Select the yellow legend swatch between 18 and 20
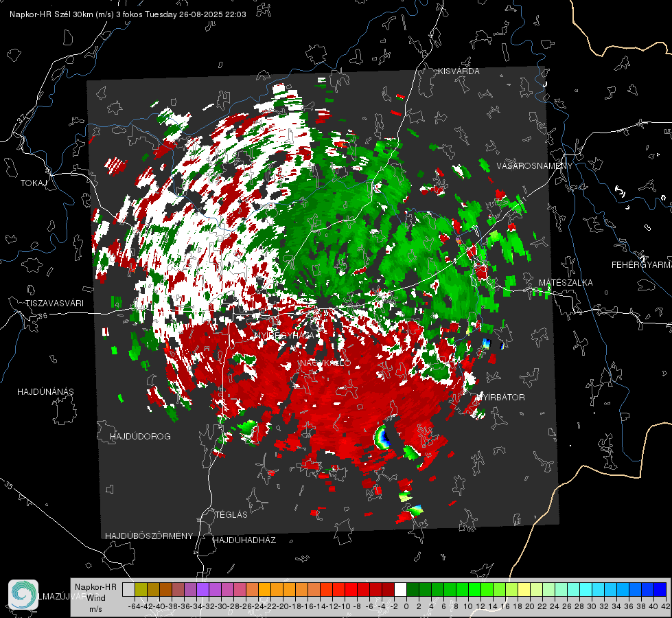This screenshot has width=672, height=618. tap(524, 589)
